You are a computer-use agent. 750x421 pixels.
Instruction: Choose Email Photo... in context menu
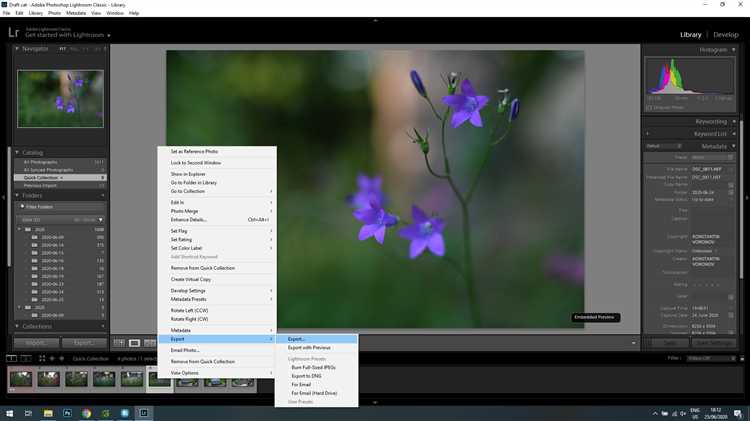(x=217, y=350)
